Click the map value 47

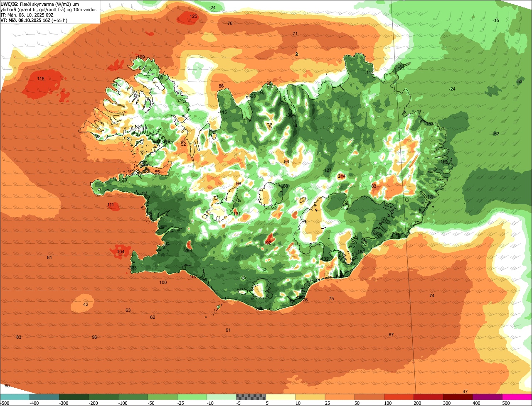pyautogui.click(x=465, y=391)
